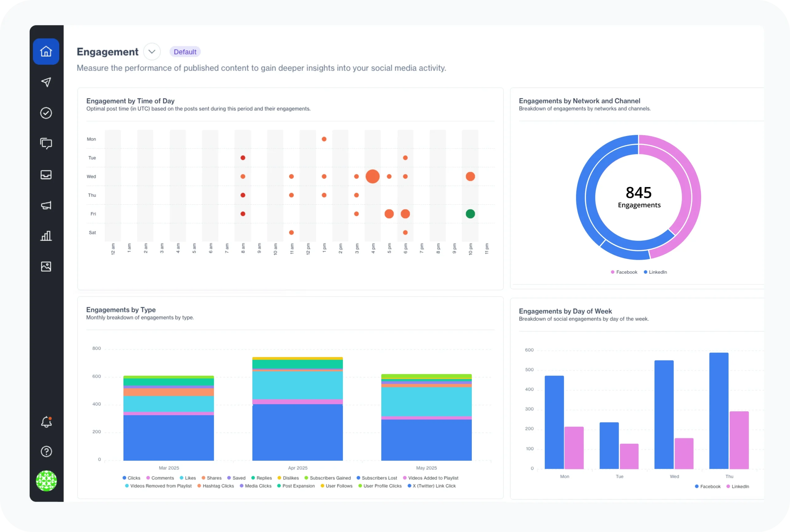The image size is (790, 532).
Task: Open the image Media Library icon
Action: click(46, 267)
